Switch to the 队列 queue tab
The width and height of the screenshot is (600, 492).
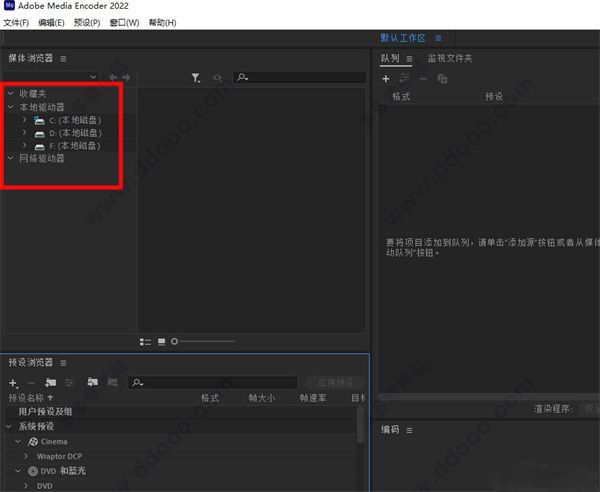[x=390, y=58]
